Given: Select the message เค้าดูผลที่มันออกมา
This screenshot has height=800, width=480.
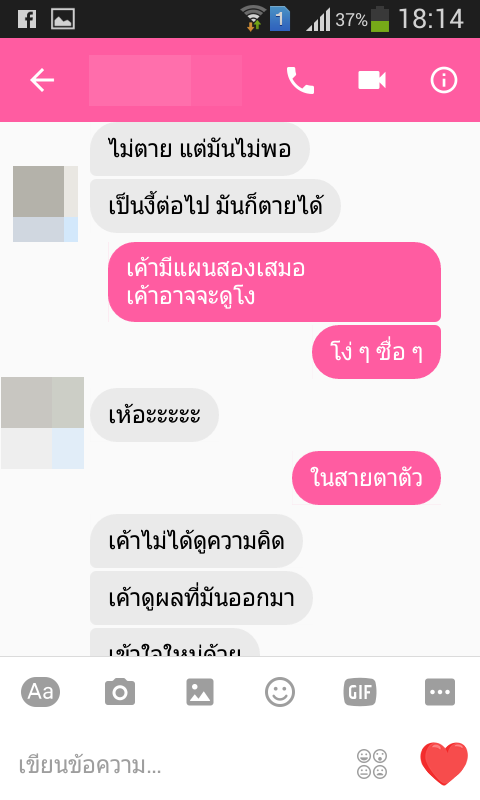Looking at the screenshot, I should [201, 598].
